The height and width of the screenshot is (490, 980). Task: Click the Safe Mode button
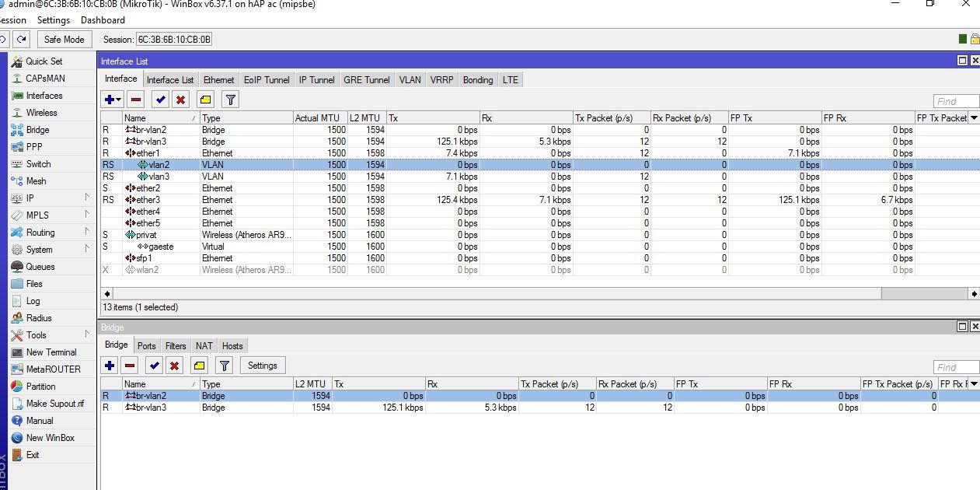pos(64,40)
